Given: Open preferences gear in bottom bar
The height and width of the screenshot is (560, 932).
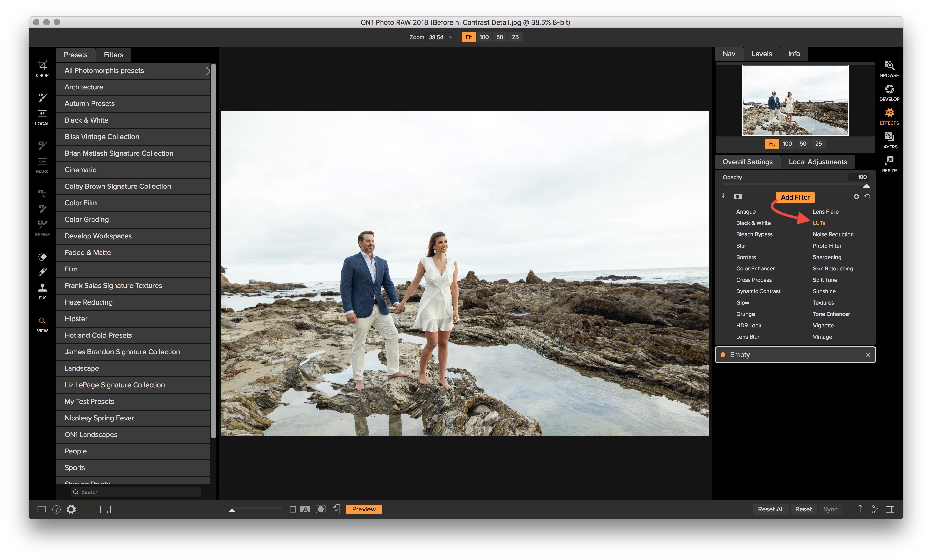Looking at the screenshot, I should [71, 509].
